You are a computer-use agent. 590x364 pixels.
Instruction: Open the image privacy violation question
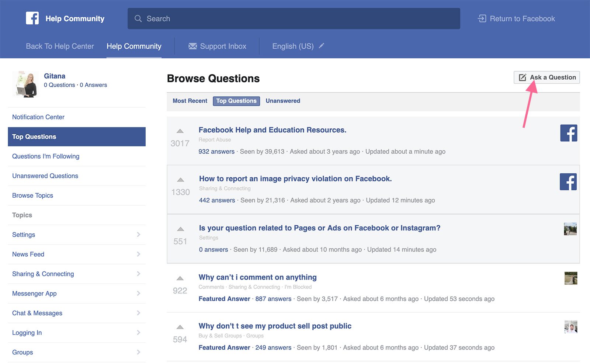coord(295,179)
